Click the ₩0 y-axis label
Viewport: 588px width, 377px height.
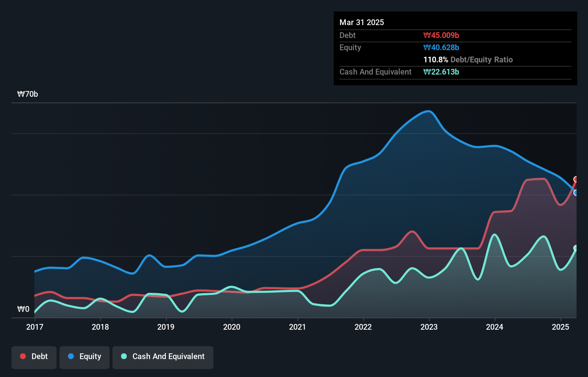23,309
